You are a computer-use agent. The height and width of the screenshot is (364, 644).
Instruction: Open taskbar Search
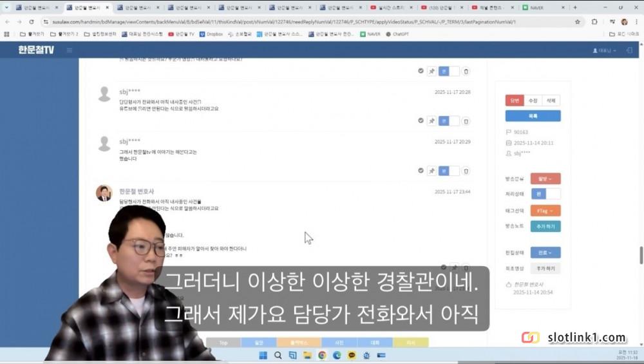pos(278,356)
